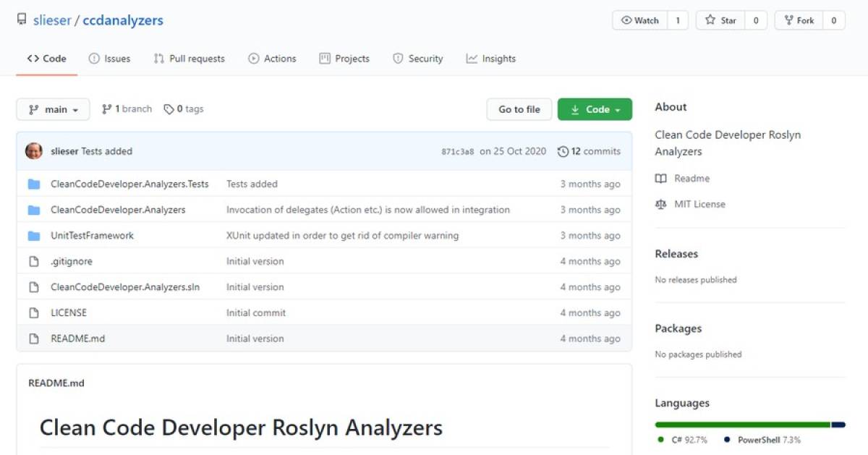Expand the green Code dropdown
Image resolution: width=868 pixels, height=455 pixels.
pyautogui.click(x=595, y=109)
